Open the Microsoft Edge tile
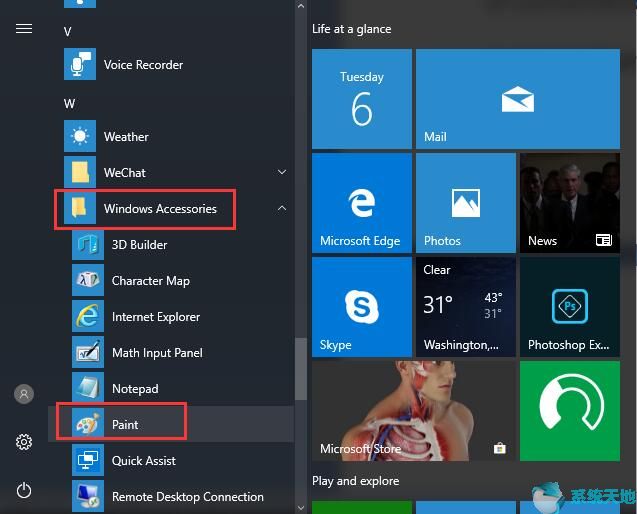The image size is (637, 514). pos(362,203)
